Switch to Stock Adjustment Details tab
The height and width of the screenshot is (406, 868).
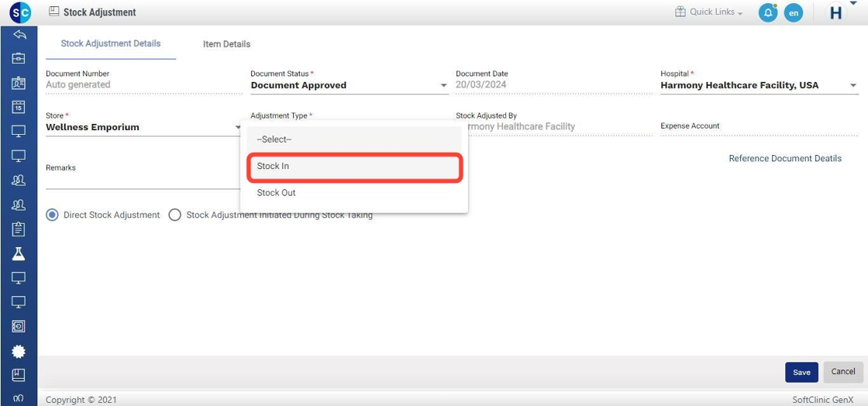tap(111, 43)
